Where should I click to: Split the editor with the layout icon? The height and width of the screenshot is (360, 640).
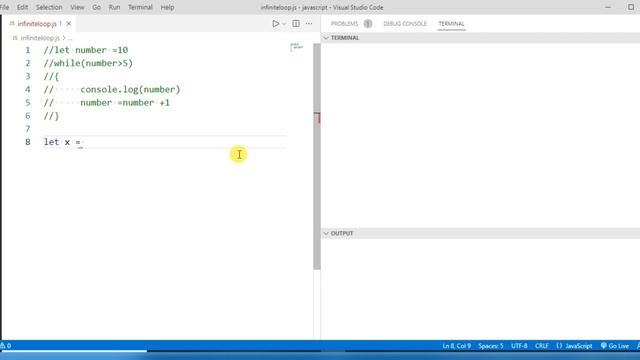pyautogui.click(x=296, y=24)
